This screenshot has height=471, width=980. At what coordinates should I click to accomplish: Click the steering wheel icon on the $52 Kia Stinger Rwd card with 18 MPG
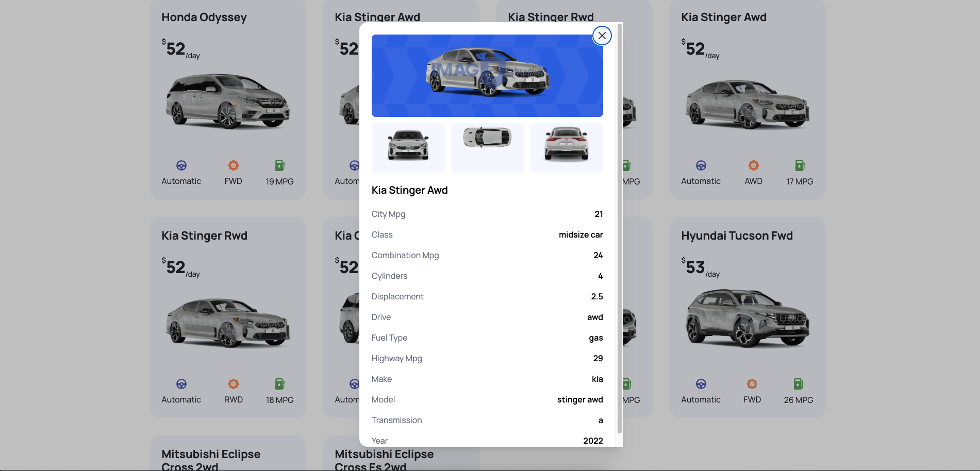181,384
